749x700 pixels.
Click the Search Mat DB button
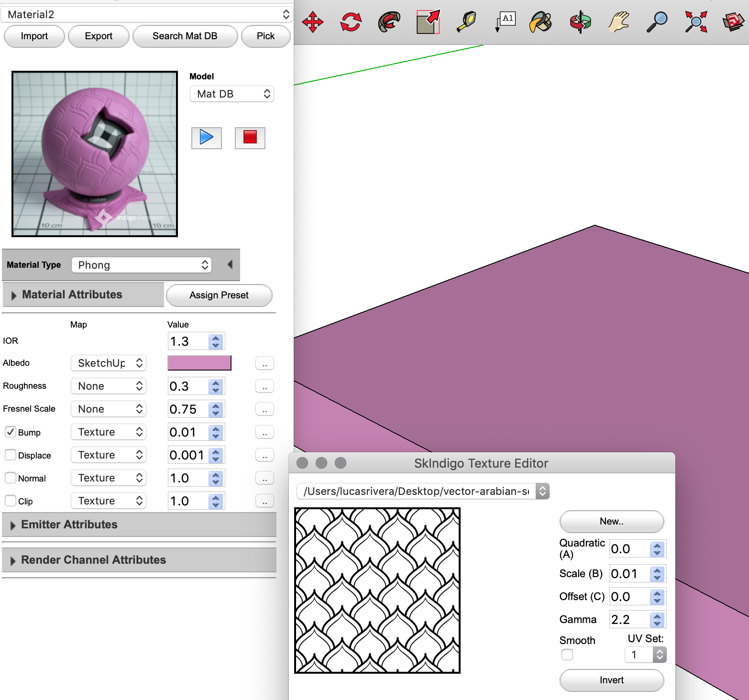tap(185, 36)
